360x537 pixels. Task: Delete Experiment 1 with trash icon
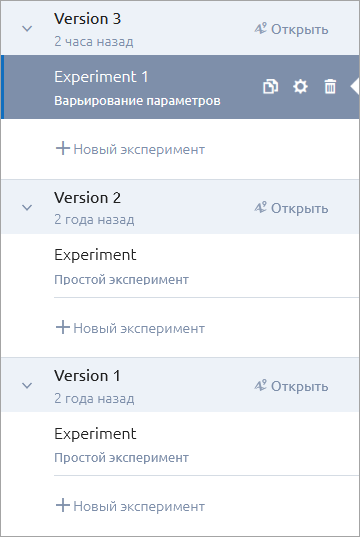[x=330, y=87]
